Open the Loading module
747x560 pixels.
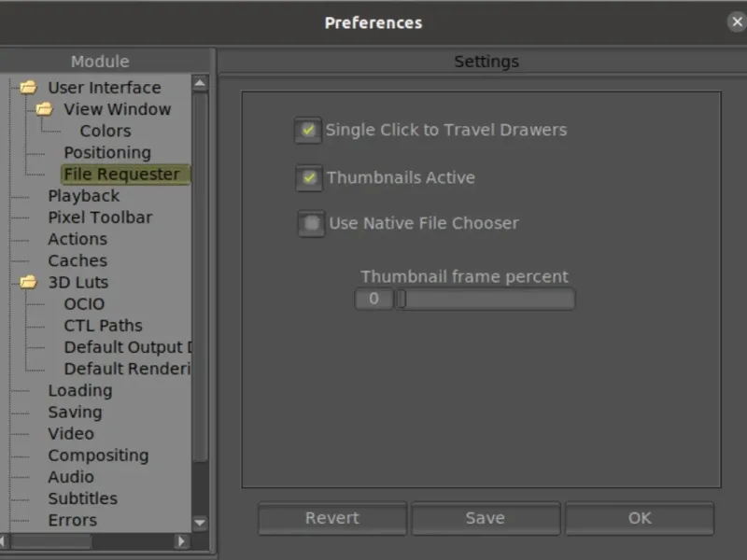click(80, 390)
